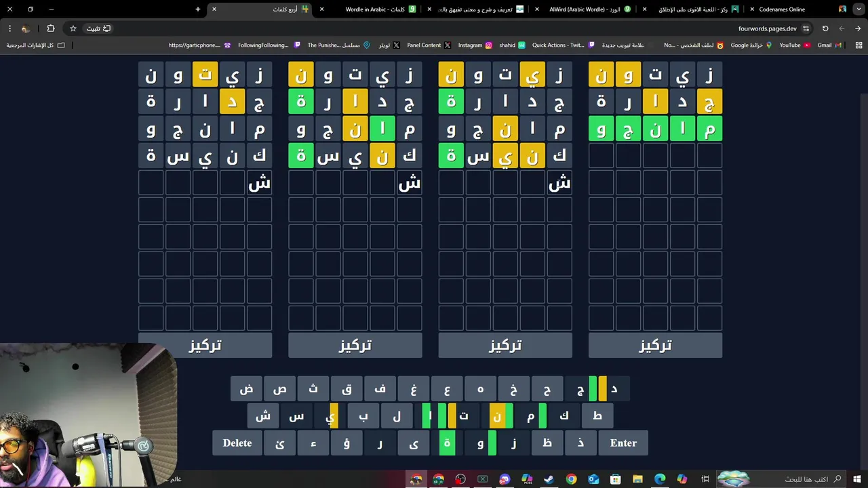The image size is (868, 488).
Task: Open Outlook from the taskbar
Action: pos(593,479)
